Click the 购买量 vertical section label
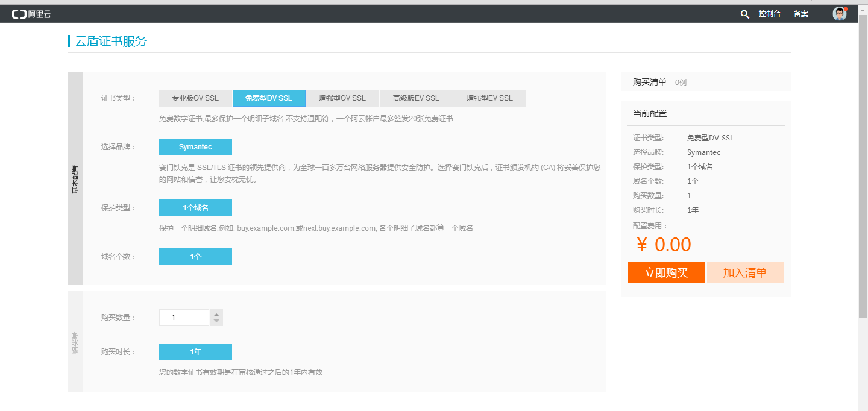Viewport: 868px width, 411px height. 75,342
